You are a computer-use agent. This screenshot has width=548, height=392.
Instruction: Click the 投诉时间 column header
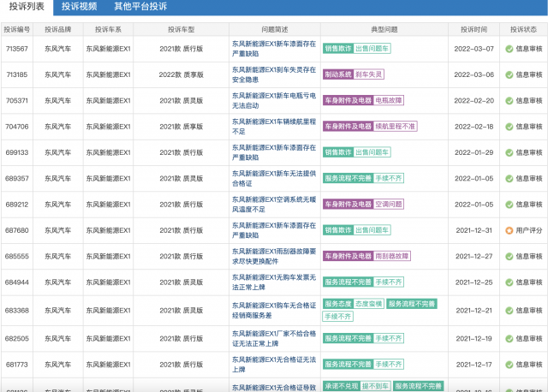[474, 30]
